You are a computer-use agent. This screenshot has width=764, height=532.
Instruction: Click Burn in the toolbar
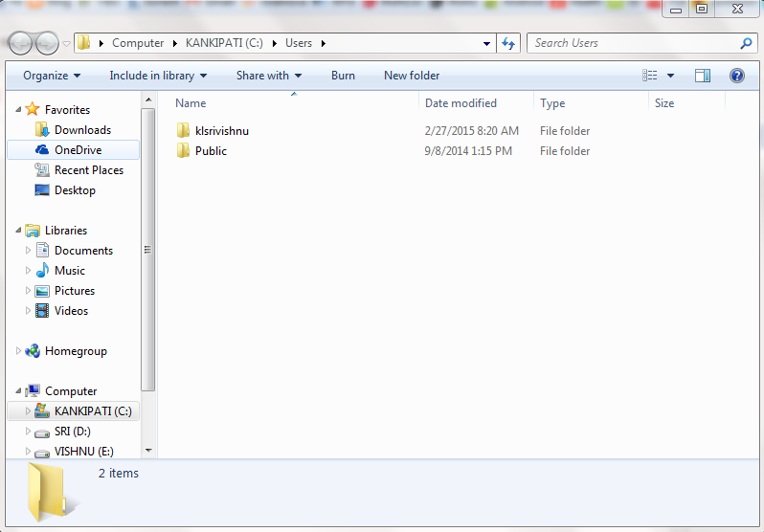pos(343,76)
